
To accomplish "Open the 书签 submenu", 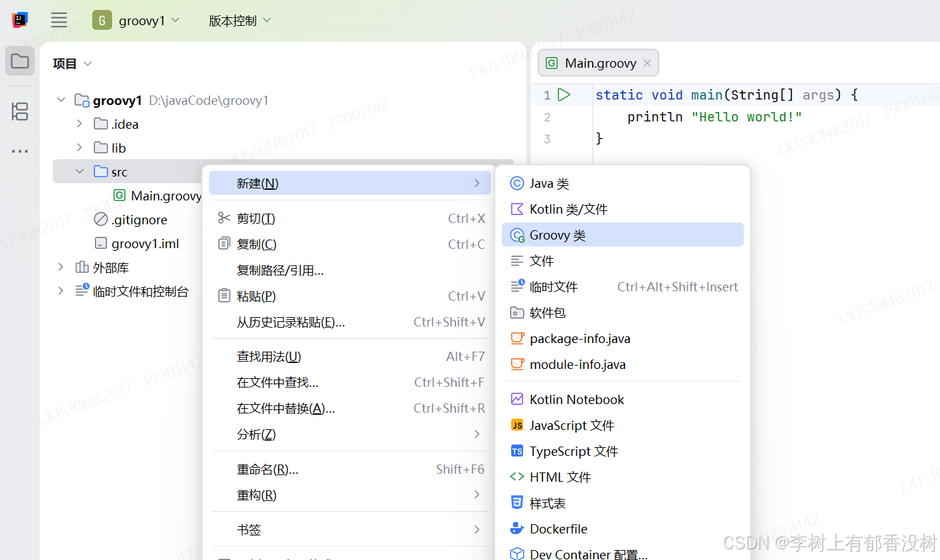I will coord(350,529).
